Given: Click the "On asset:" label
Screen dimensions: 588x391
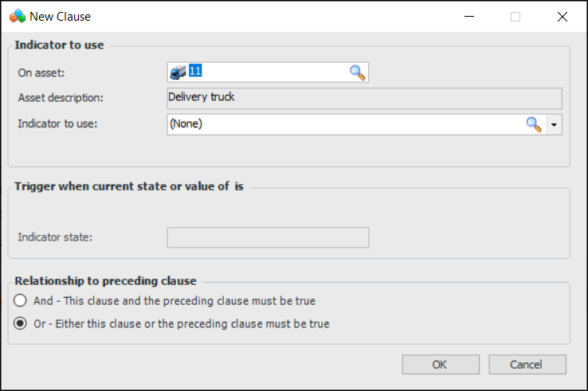Looking at the screenshot, I should [x=41, y=72].
